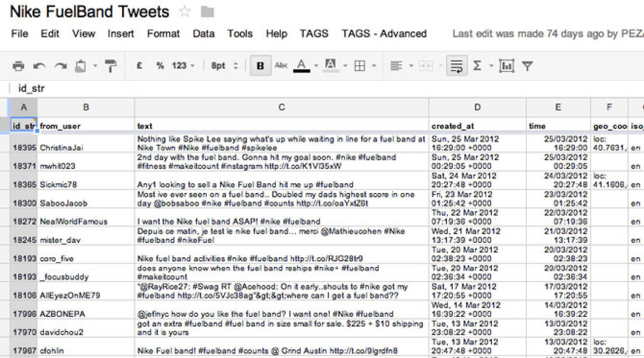The image size is (644, 358).
Task: Toggle the wrap text button
Action: pyautogui.click(x=456, y=66)
